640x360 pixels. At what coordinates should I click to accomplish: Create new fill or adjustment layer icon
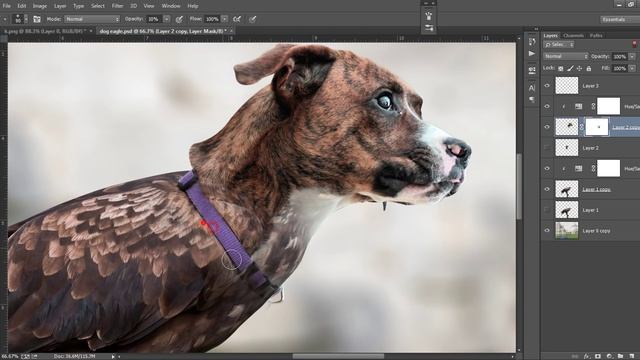(609, 356)
